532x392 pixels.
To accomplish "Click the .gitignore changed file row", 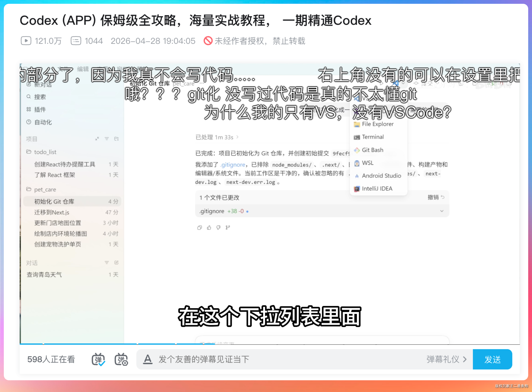I will [322, 211].
